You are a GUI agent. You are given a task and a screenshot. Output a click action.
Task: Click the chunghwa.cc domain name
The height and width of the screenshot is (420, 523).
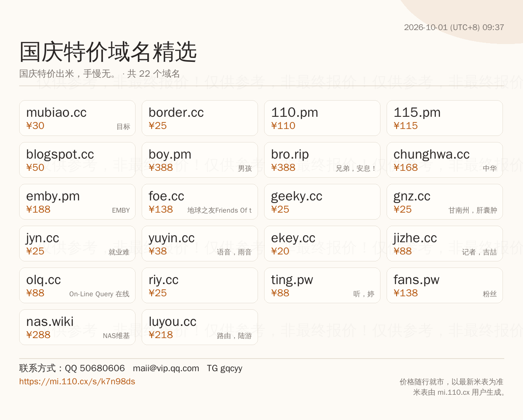(431, 154)
